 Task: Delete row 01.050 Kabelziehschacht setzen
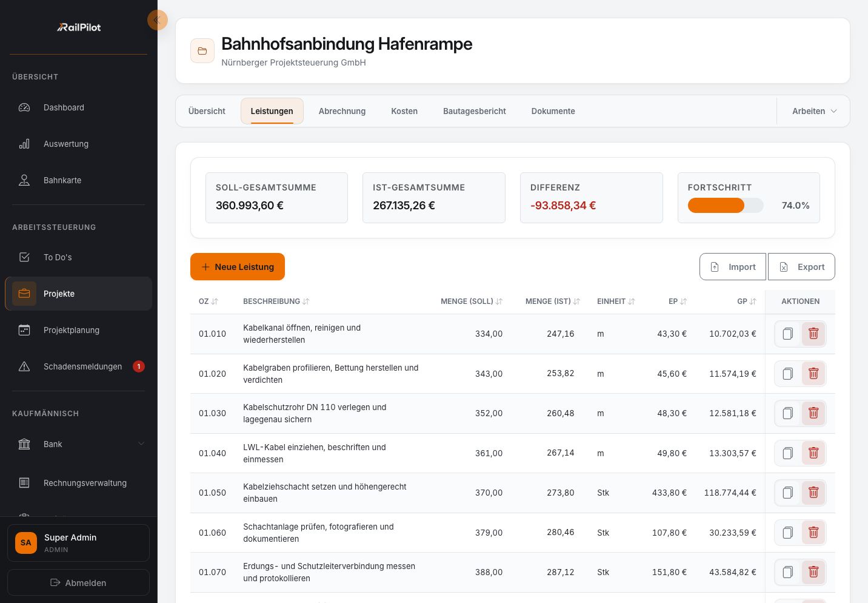click(813, 493)
